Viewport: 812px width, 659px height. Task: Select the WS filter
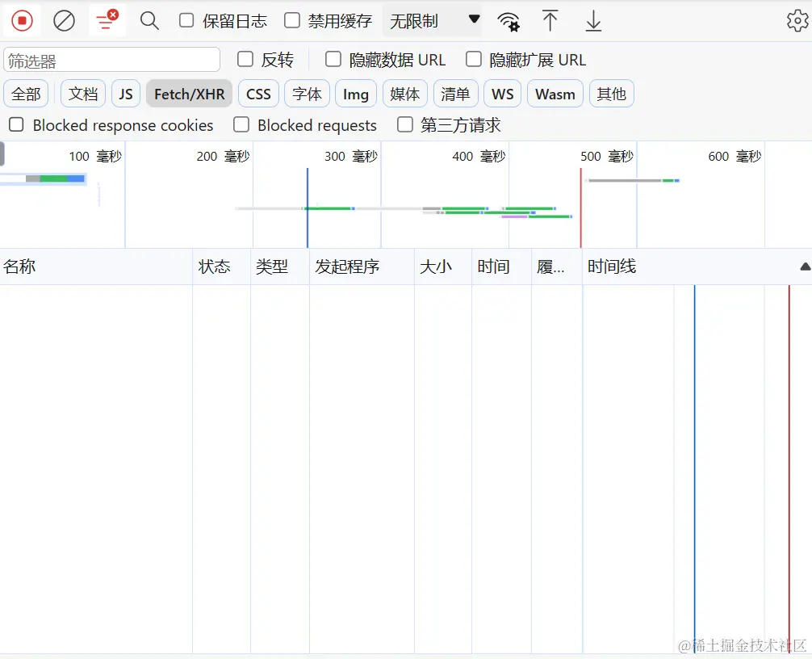click(502, 94)
